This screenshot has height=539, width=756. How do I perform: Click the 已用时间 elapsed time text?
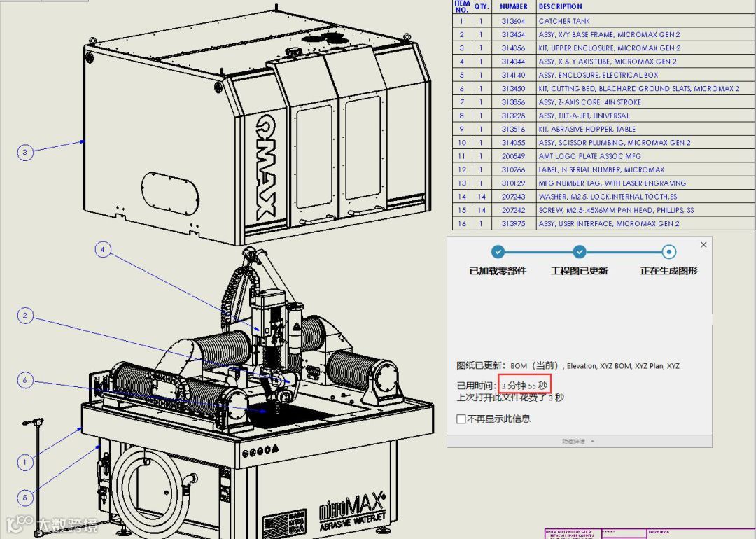pos(502,386)
